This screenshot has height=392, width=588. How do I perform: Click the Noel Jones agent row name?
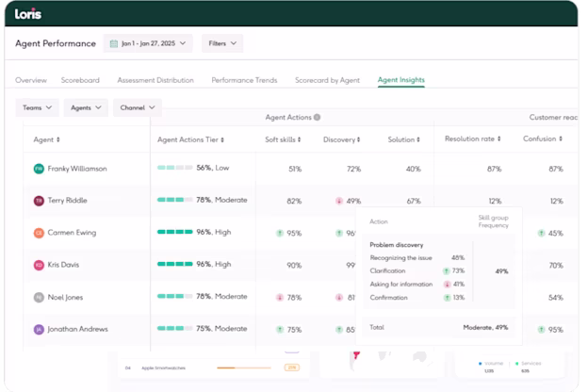(65, 298)
